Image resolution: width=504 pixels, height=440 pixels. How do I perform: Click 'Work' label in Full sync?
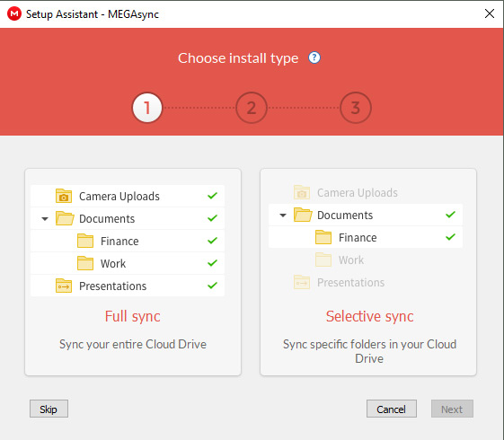click(113, 264)
